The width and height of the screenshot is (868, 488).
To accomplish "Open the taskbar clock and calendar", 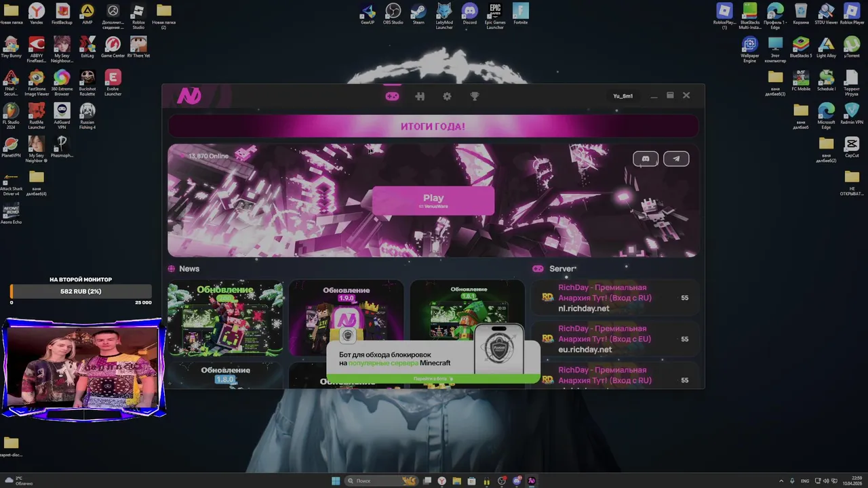I will point(852,481).
